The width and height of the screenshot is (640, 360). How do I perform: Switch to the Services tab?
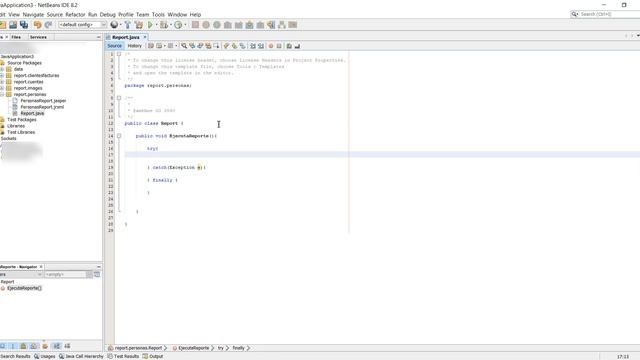click(x=38, y=37)
